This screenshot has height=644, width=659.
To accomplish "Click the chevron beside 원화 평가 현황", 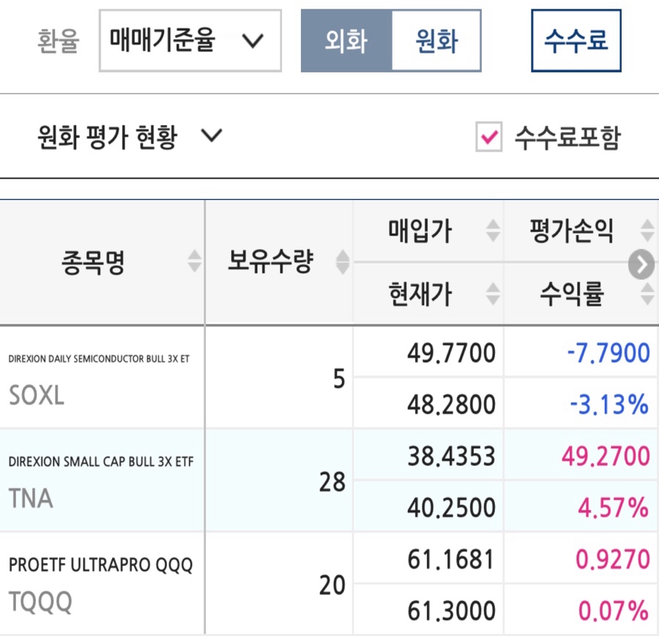I will pyautogui.click(x=212, y=135).
